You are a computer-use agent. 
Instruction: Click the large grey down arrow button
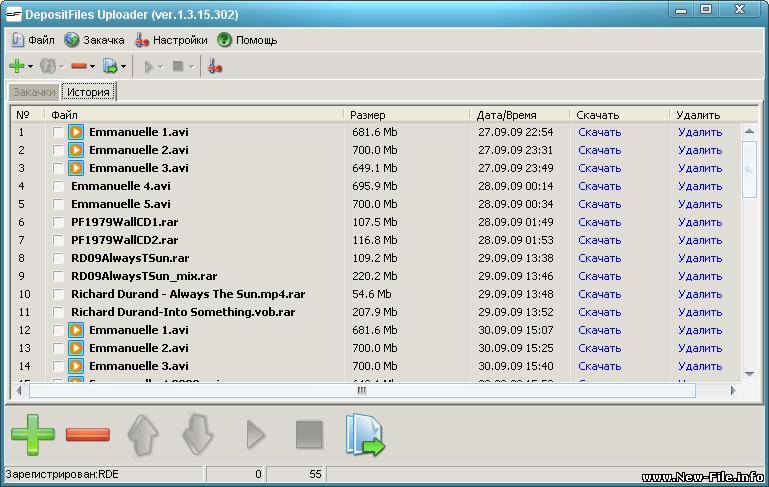pos(198,435)
